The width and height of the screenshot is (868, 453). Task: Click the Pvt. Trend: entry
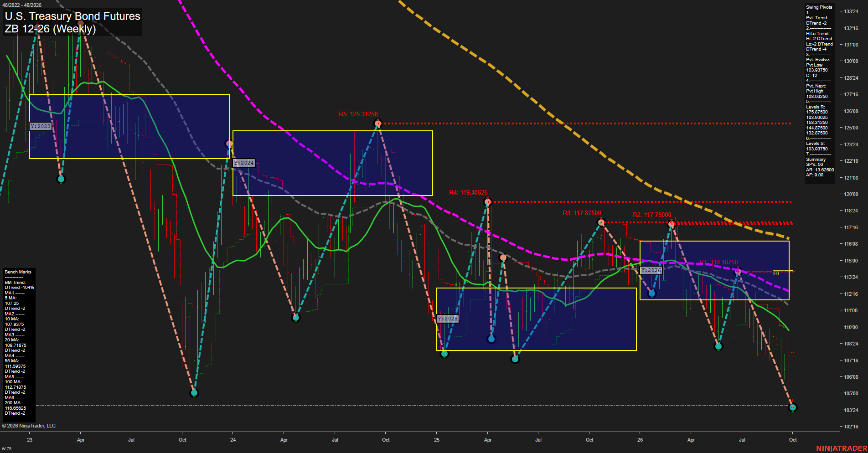817,18
